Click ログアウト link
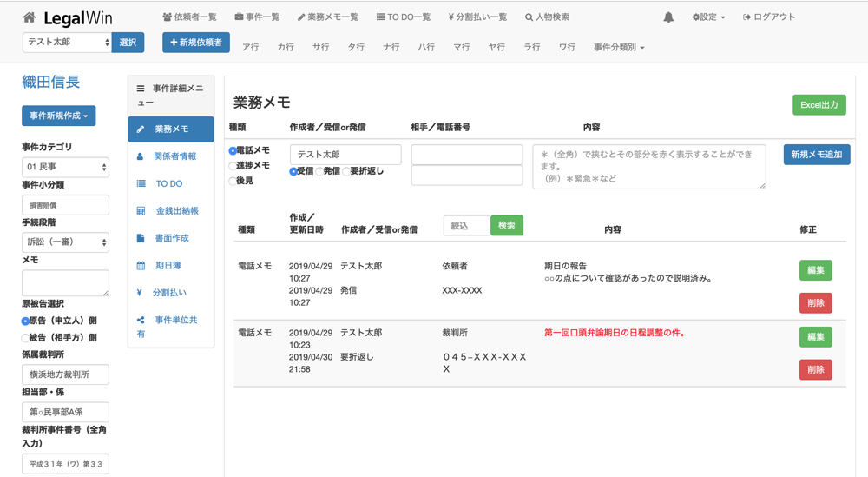This screenshot has width=868, height=477. click(x=769, y=17)
